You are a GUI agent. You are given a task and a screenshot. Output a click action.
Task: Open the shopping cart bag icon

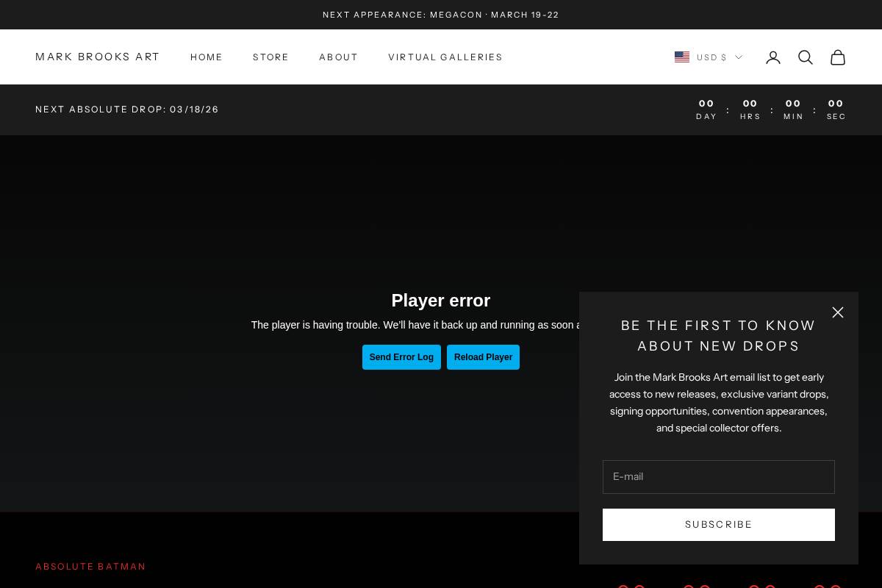pos(838,57)
